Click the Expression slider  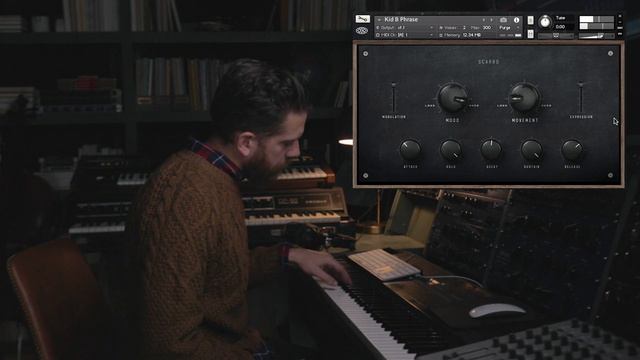click(580, 97)
